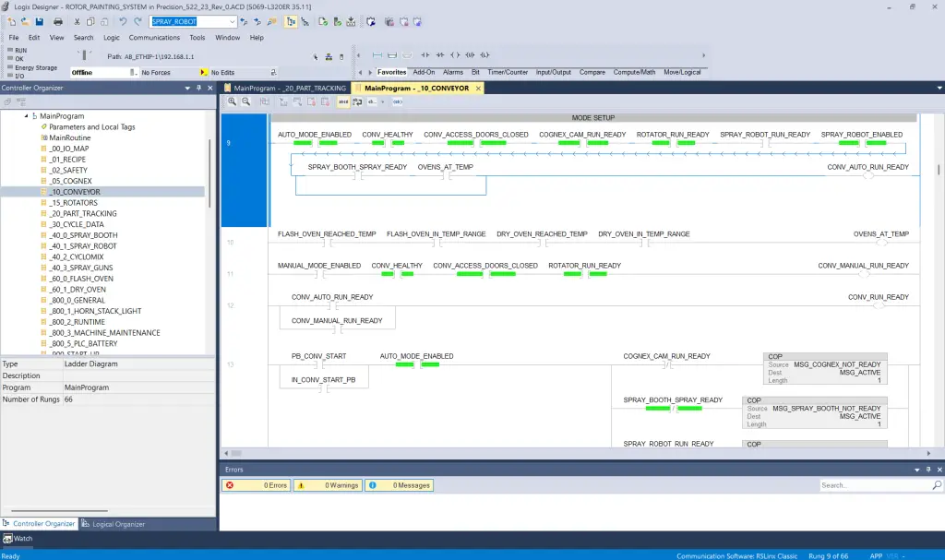Select the _15_ROTATORS routine

(x=74, y=203)
